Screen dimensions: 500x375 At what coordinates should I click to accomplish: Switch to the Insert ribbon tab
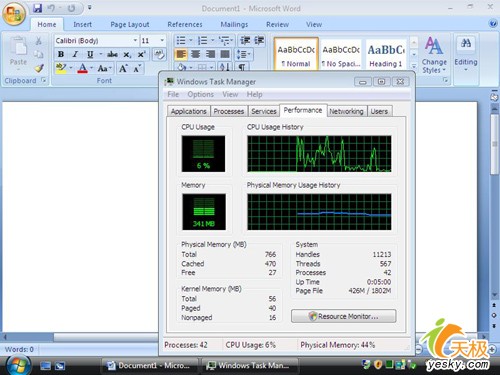pos(82,24)
